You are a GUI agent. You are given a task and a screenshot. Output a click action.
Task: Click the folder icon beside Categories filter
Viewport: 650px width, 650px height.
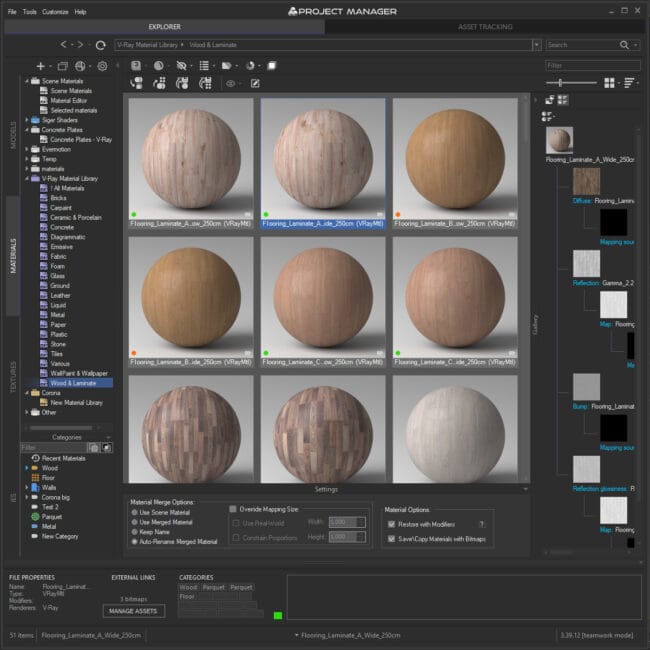point(94,448)
